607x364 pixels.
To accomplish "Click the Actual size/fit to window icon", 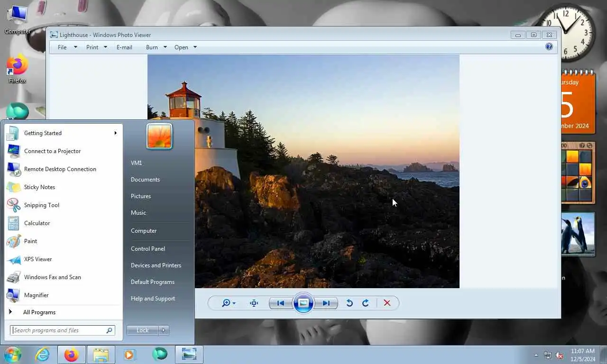I will (x=254, y=303).
